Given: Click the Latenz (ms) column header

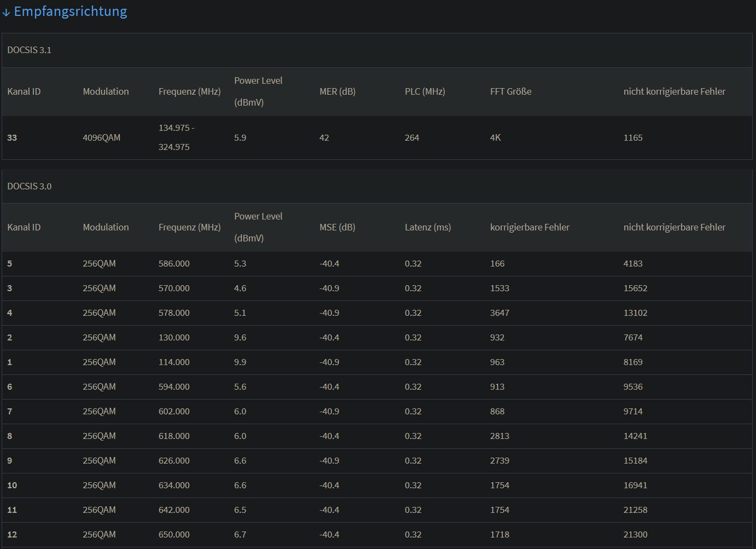Looking at the screenshot, I should (x=428, y=227).
